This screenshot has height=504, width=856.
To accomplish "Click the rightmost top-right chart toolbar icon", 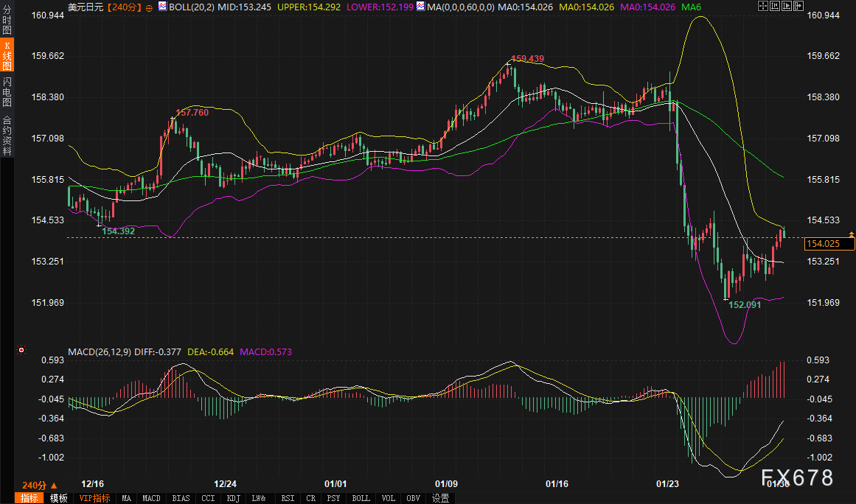I will coord(798,6).
